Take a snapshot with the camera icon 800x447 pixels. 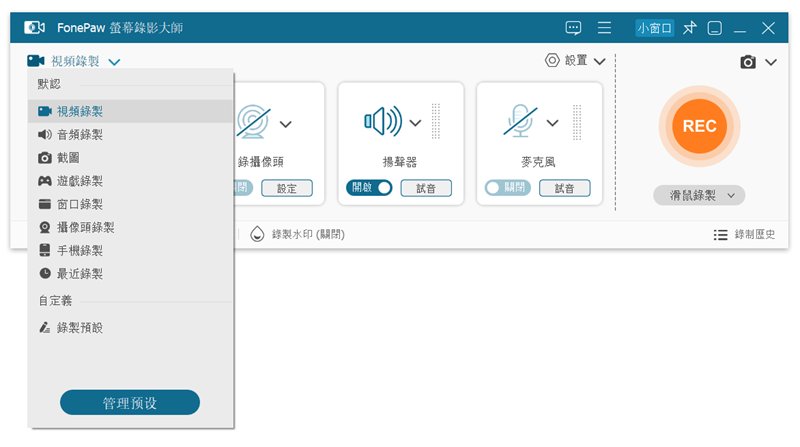(x=748, y=62)
